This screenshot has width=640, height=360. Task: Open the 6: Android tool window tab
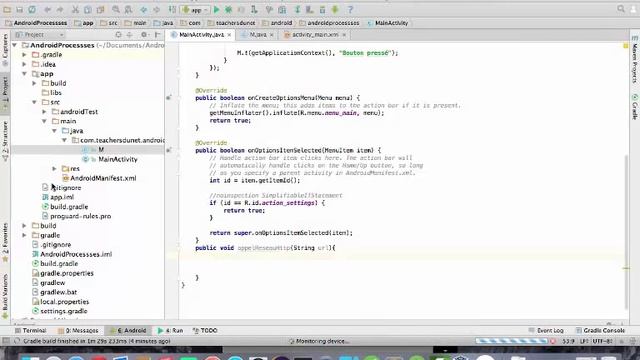[128, 331]
